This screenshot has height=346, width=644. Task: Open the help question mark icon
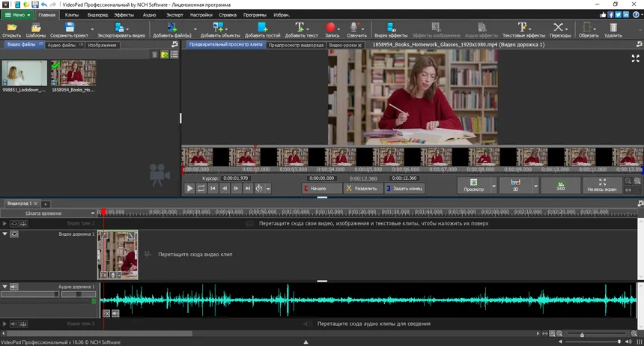(636, 15)
